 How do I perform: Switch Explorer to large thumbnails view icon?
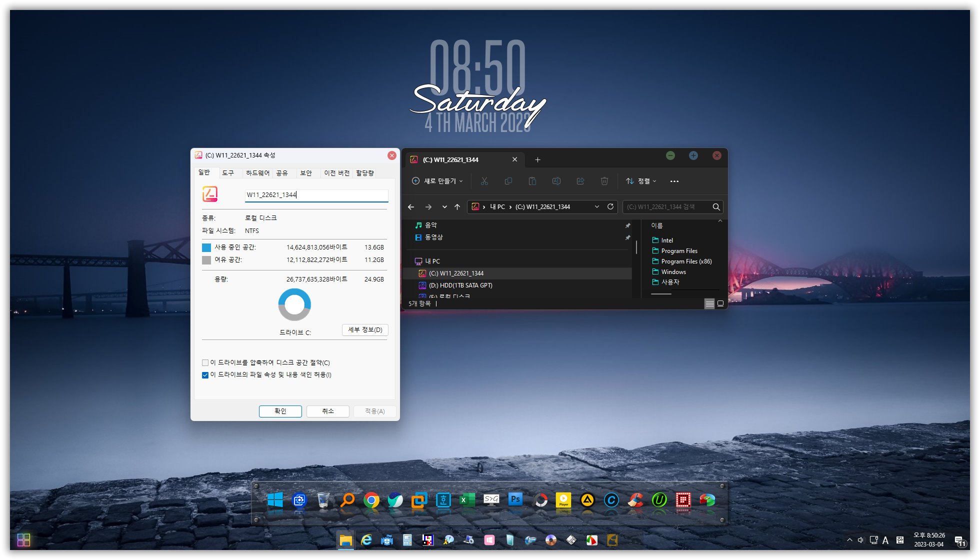tap(720, 303)
